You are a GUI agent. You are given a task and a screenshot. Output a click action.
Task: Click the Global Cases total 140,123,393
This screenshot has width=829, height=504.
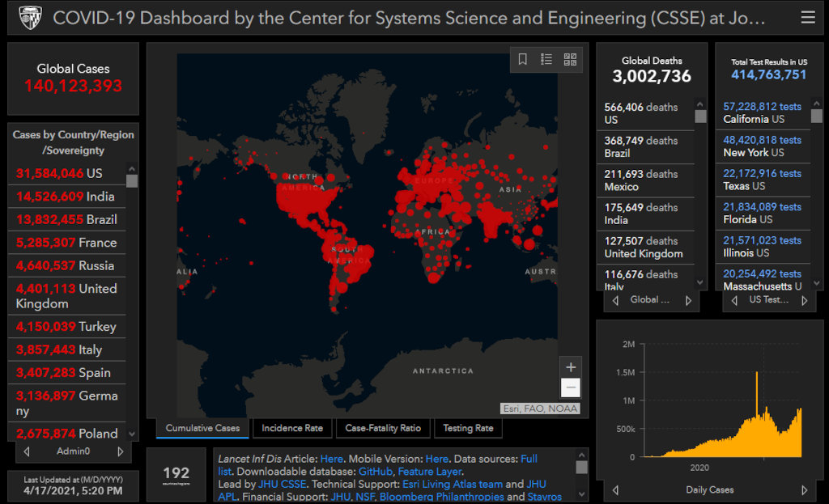[x=73, y=86]
